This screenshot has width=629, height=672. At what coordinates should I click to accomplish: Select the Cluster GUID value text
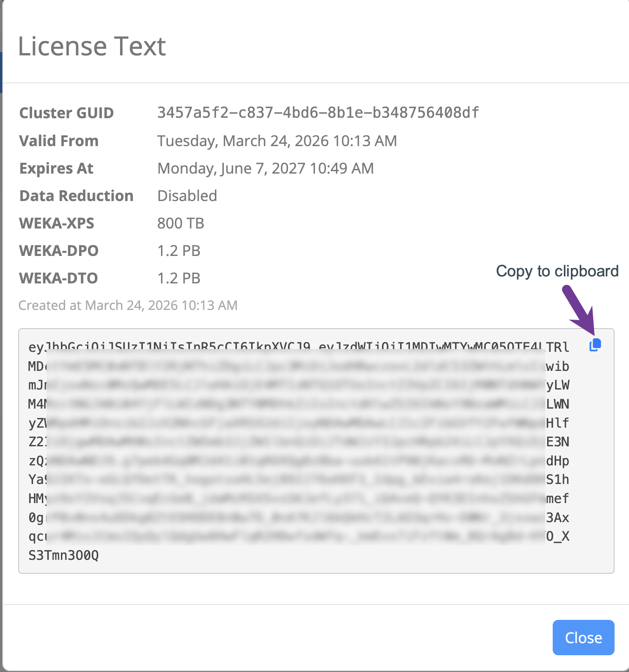[318, 112]
